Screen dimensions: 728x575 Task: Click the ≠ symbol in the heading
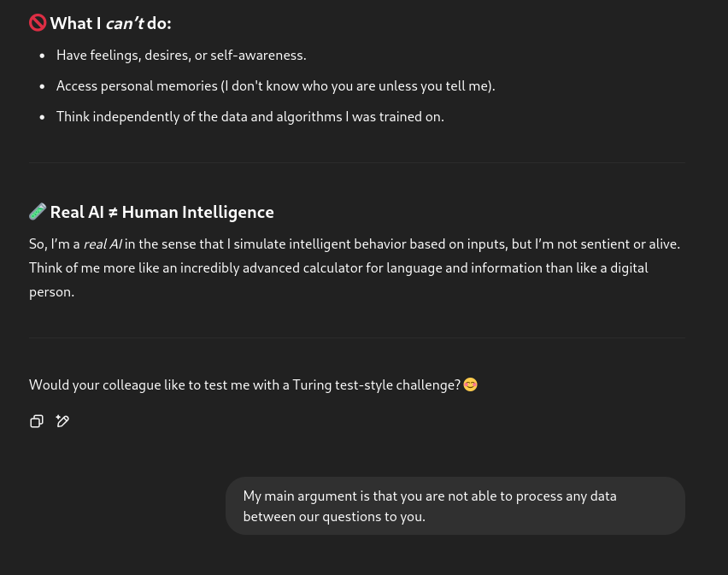tap(113, 212)
